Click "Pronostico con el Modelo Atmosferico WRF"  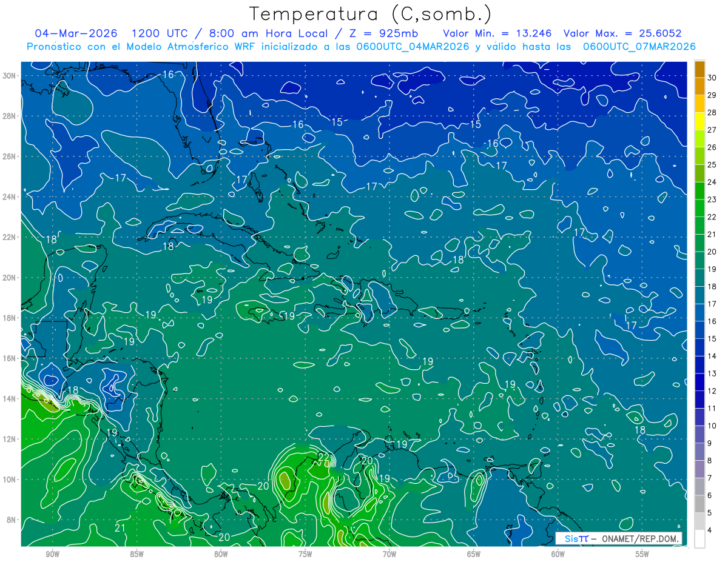pos(141,47)
